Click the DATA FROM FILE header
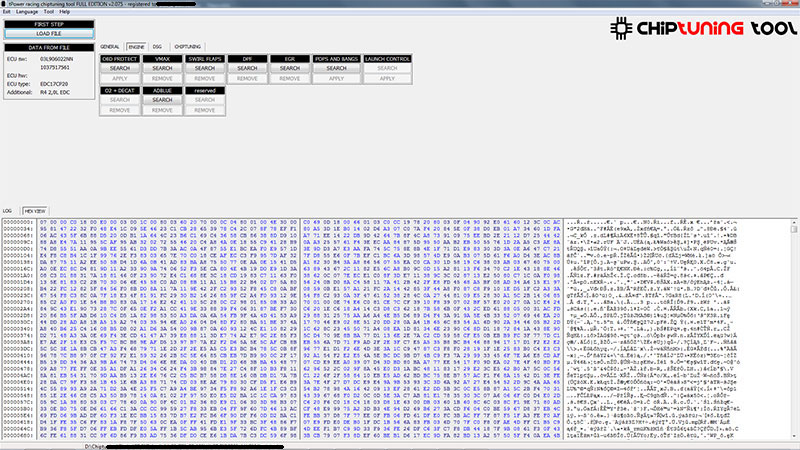The width and height of the screenshot is (800, 450). tap(49, 47)
